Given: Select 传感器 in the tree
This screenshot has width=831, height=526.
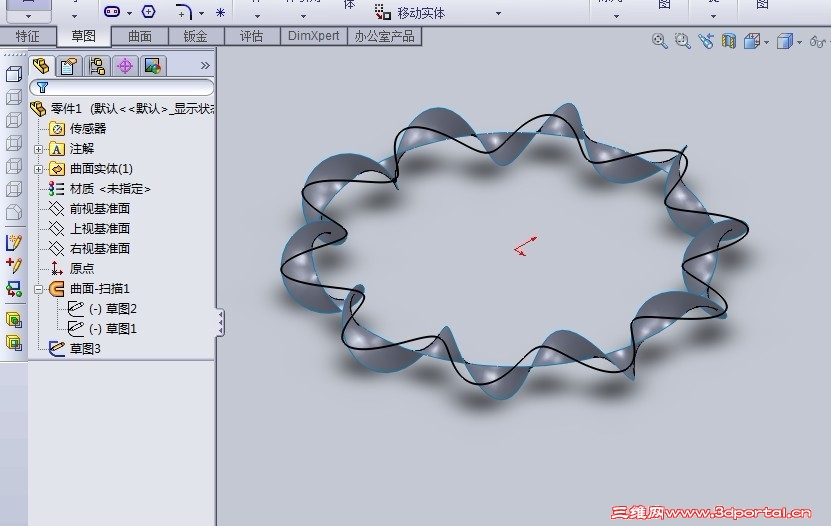Looking at the screenshot, I should (87, 129).
